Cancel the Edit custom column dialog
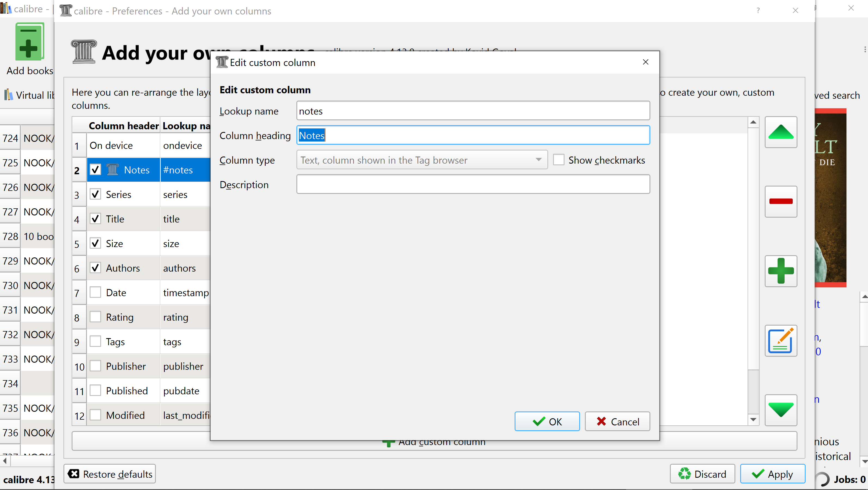Screen dimensions: 868x490 (617, 422)
